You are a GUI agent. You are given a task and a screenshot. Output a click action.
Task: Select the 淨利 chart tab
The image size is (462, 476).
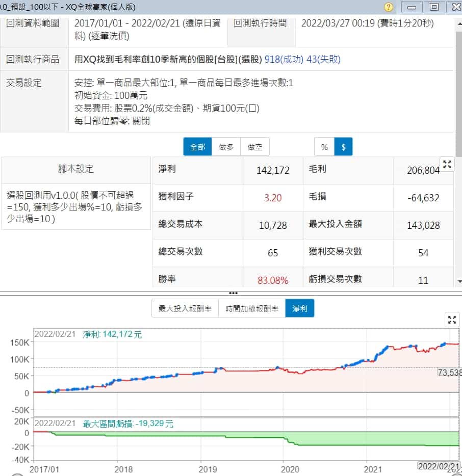coord(300,308)
